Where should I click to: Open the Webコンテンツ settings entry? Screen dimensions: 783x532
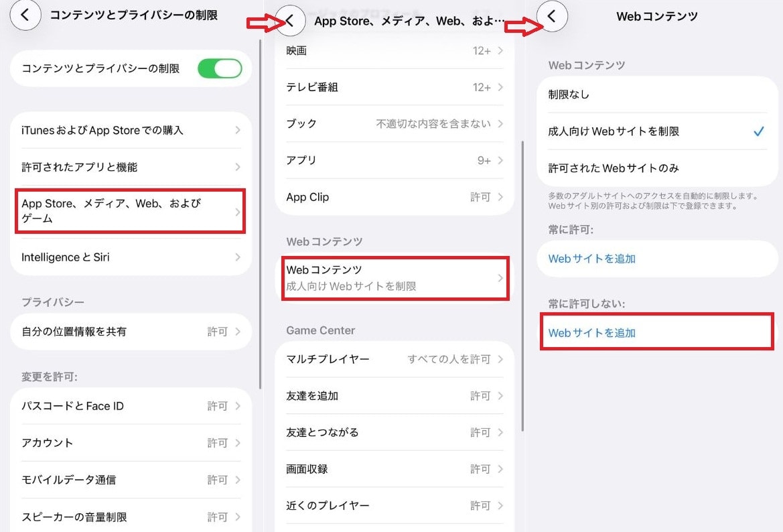coord(395,278)
